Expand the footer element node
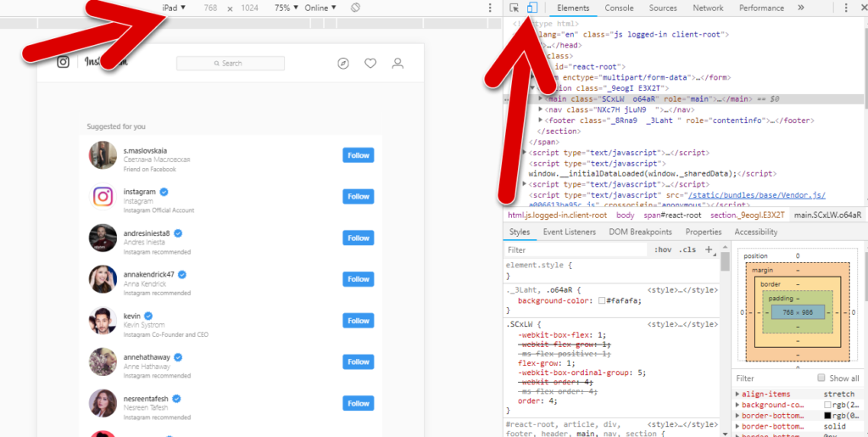 pos(541,120)
